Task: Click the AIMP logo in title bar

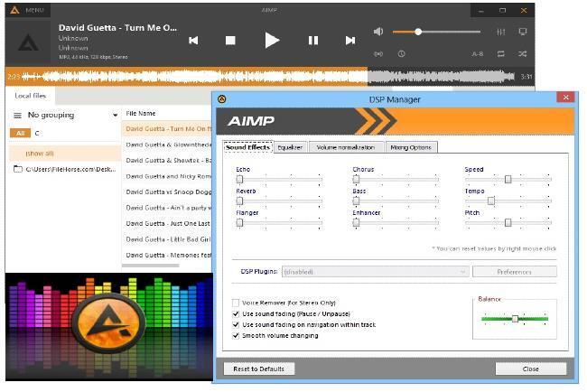Action: (14, 10)
